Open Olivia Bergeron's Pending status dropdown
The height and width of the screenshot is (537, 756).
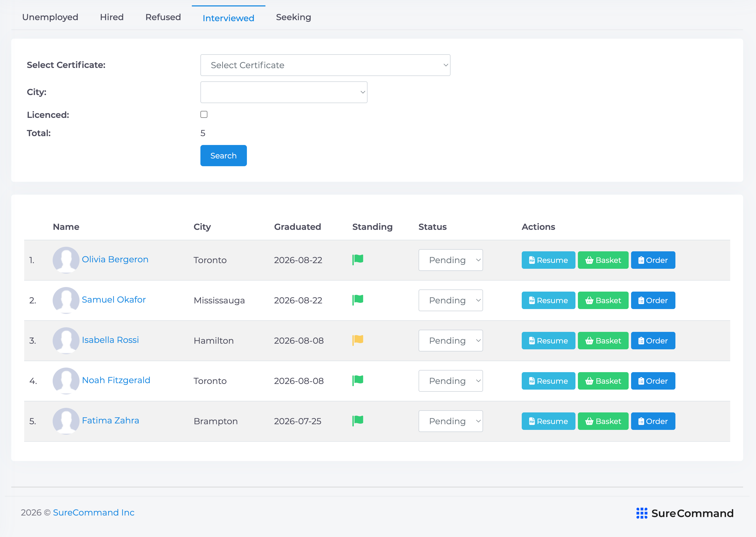(x=451, y=260)
